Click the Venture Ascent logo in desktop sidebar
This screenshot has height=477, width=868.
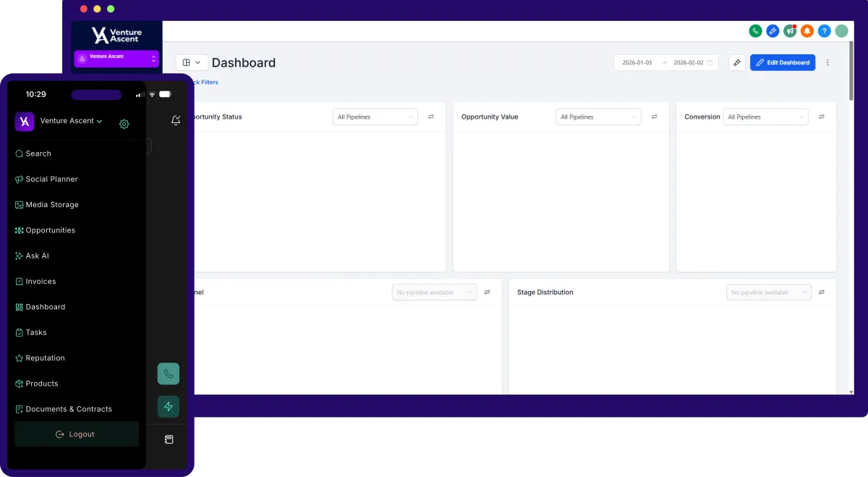coord(117,35)
